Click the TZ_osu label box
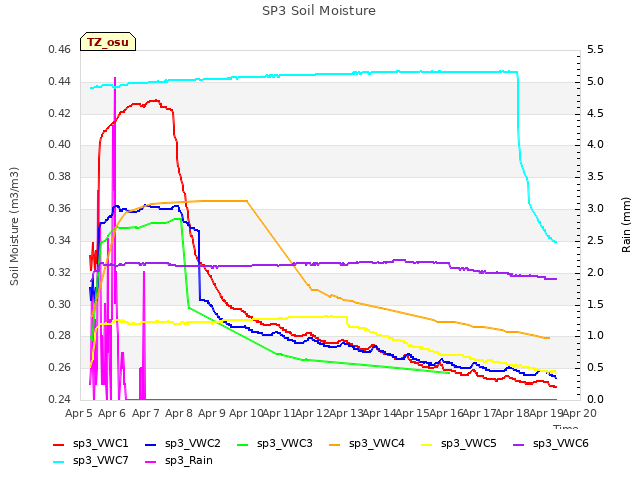 point(108,42)
